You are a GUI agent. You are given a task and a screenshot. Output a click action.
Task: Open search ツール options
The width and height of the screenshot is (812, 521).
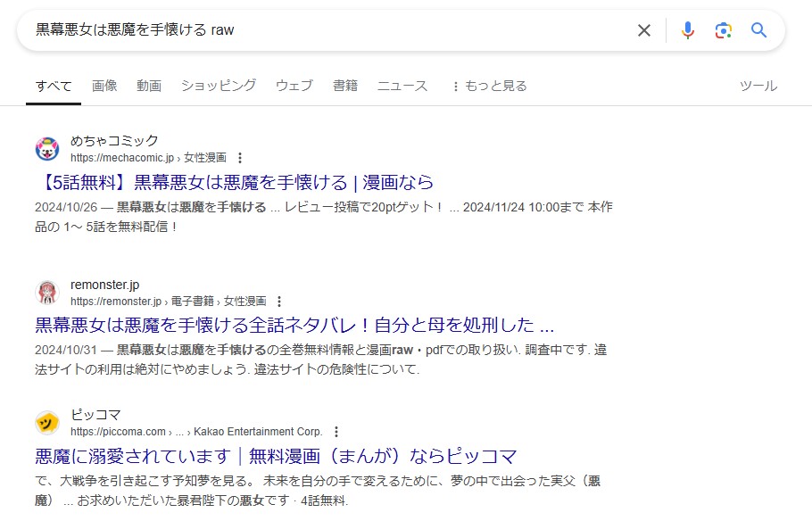pos(758,86)
